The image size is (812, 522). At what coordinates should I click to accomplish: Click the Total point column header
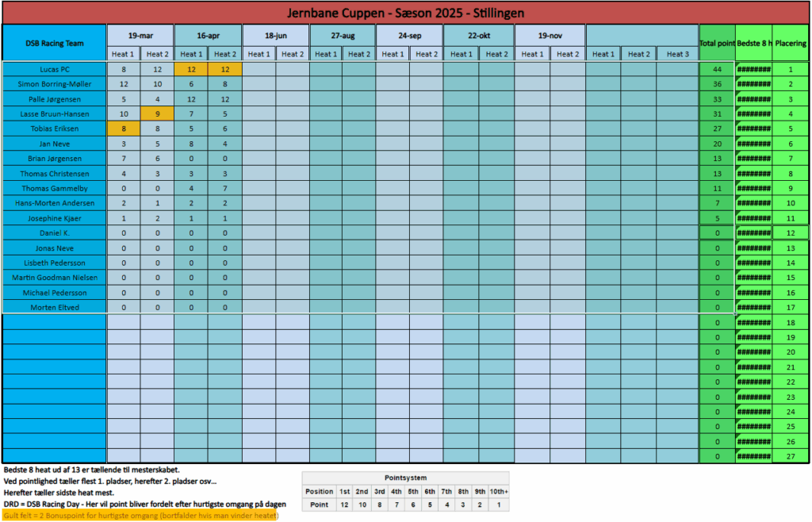click(x=716, y=43)
